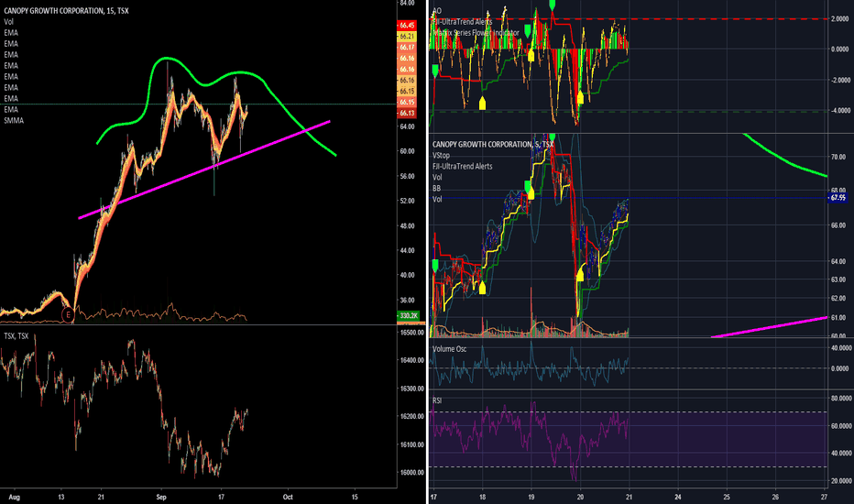Viewport: 854px width, 504px height.
Task: Click the BB indicator label
Action: pos(437,188)
